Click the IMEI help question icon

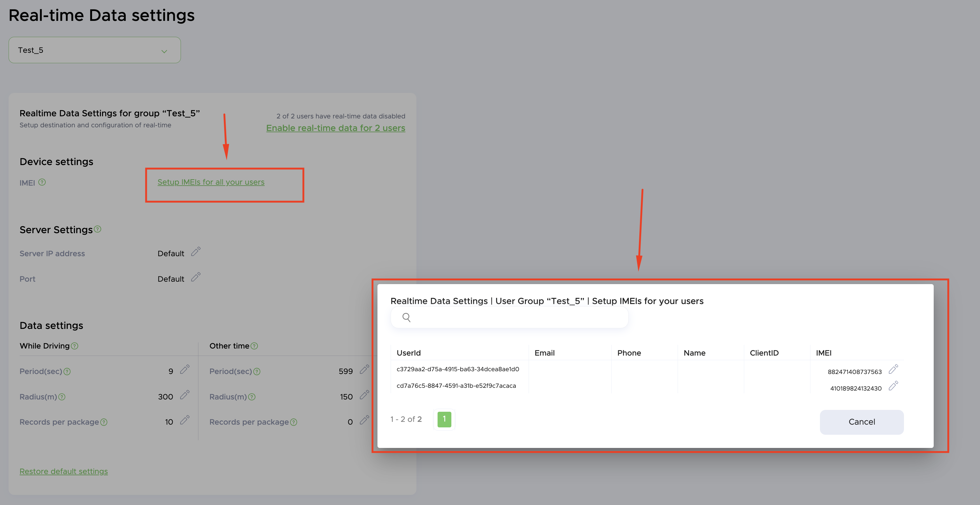click(42, 182)
